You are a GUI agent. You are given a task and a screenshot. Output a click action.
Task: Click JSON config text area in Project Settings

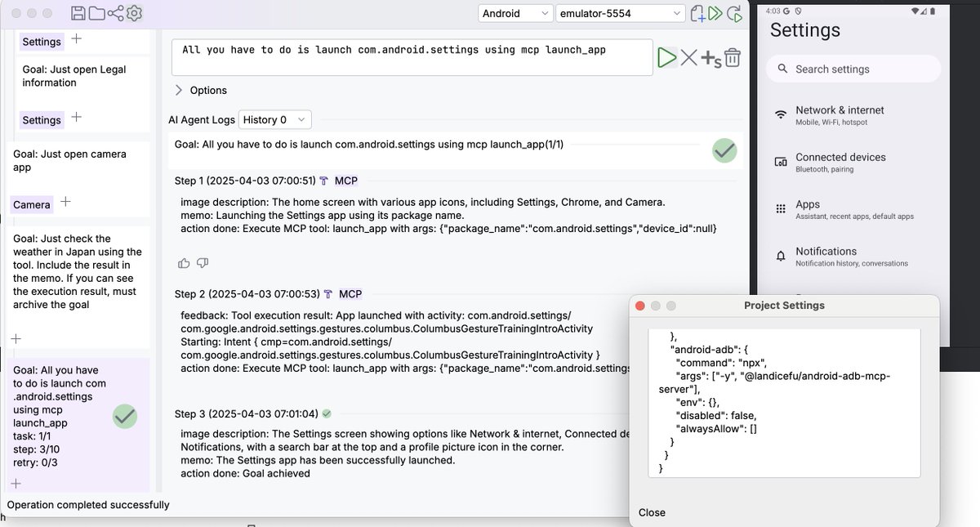pos(784,403)
